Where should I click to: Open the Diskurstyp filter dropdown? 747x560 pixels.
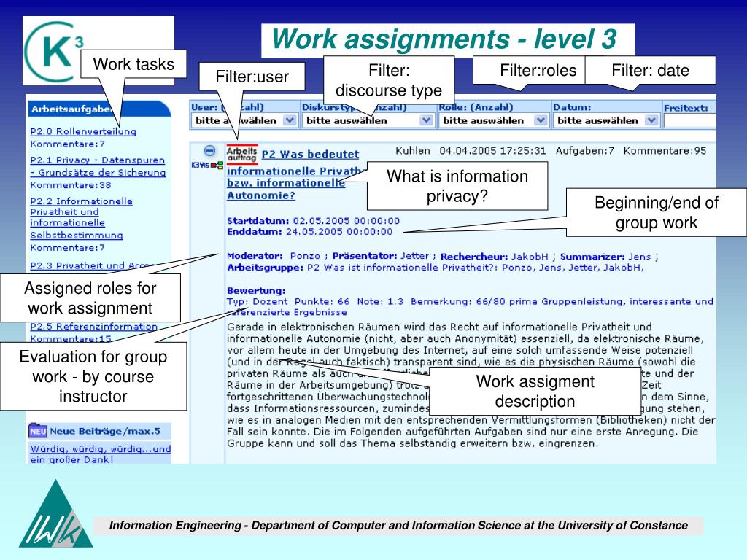click(x=368, y=120)
